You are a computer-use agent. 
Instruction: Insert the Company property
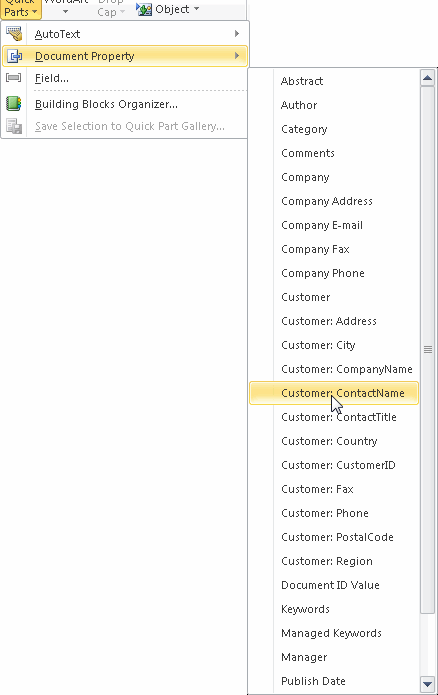334,177
